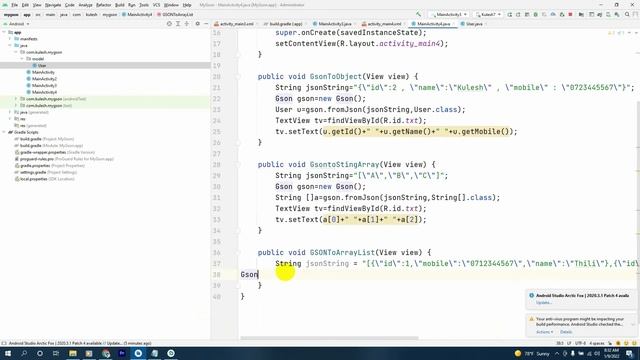Switch to the activity_main3.xml tab
The height and width of the screenshot is (360, 640).
point(236,24)
